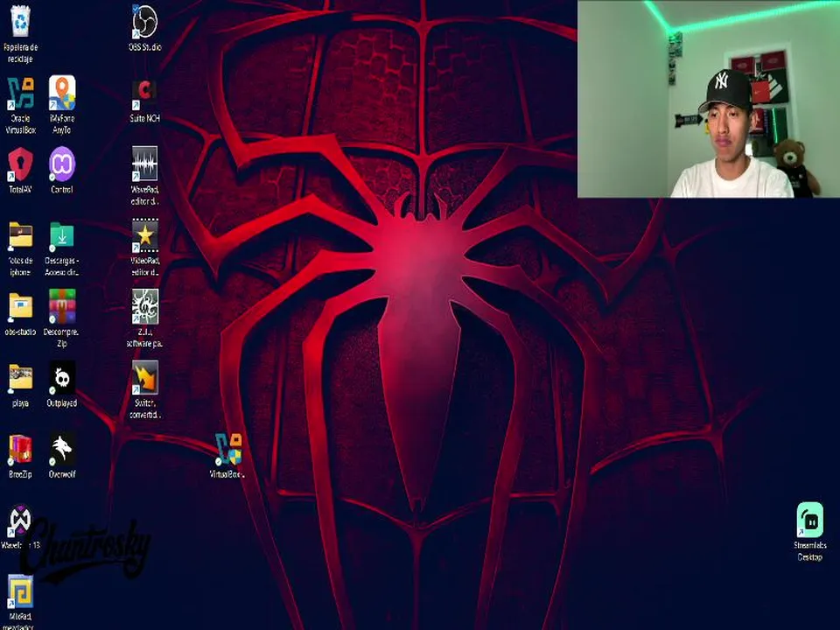Click the Suite NCH shortcut
Viewport: 840px width, 630px height.
pyautogui.click(x=144, y=94)
